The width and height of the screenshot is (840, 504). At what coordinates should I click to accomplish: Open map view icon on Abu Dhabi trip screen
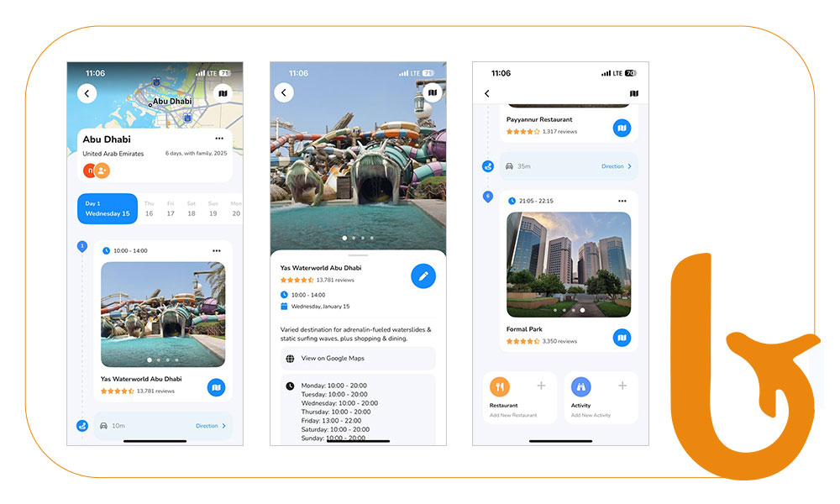(x=222, y=93)
